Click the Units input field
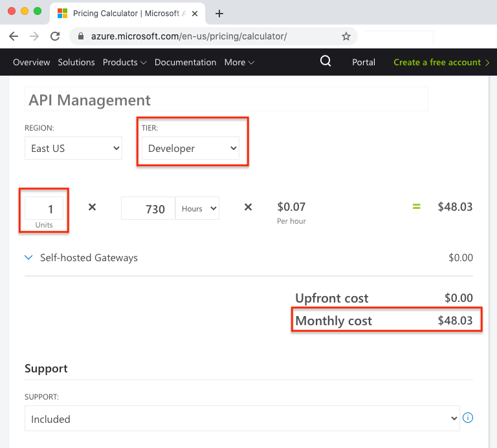The image size is (497, 448). point(44,208)
